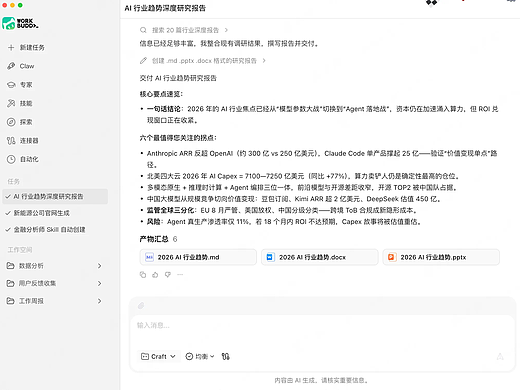Screen dimensions: 520x390
Task: Attach a file with paperclip icon
Action: click(141, 306)
